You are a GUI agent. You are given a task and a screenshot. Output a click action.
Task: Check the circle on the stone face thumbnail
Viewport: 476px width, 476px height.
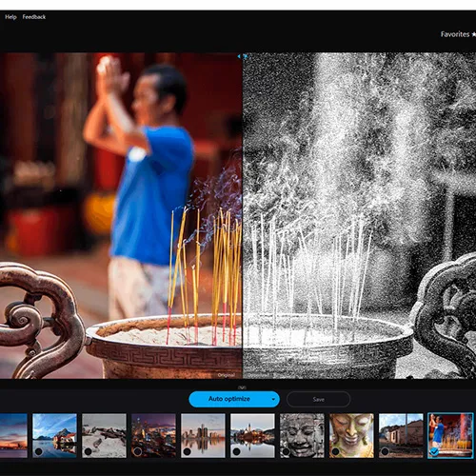pyautogui.click(x=287, y=451)
